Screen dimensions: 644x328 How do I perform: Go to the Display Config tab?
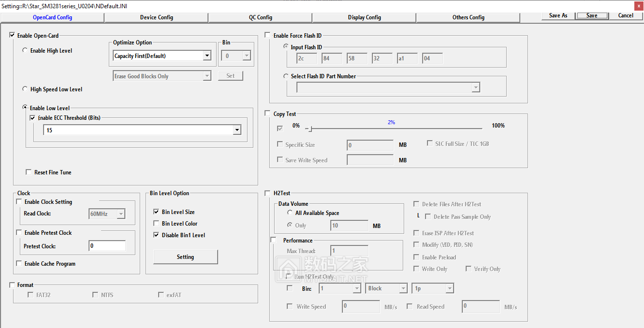pyautogui.click(x=364, y=17)
